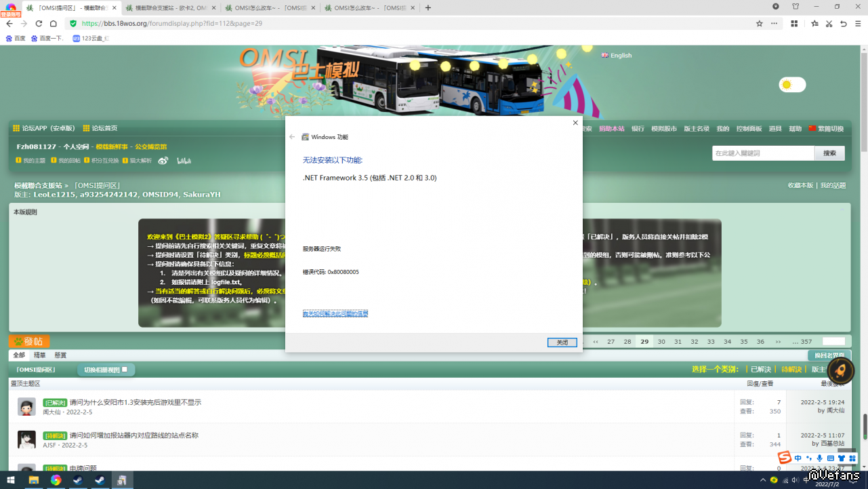Click the browser home icon
Viewport: 868px width, 489px height.
[54, 23]
